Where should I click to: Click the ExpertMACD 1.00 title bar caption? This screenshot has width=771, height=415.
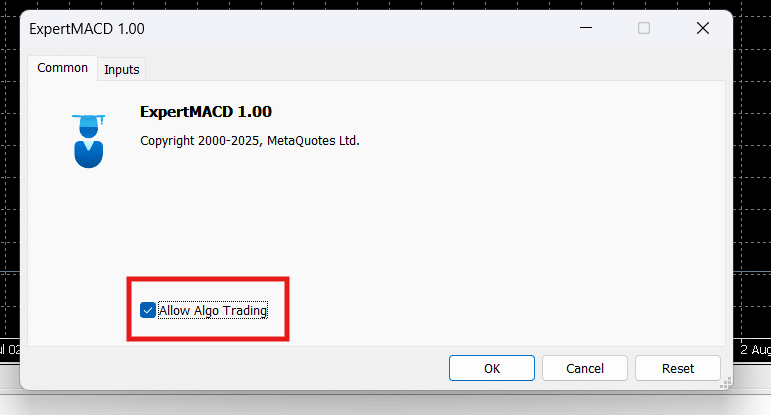coord(87,29)
